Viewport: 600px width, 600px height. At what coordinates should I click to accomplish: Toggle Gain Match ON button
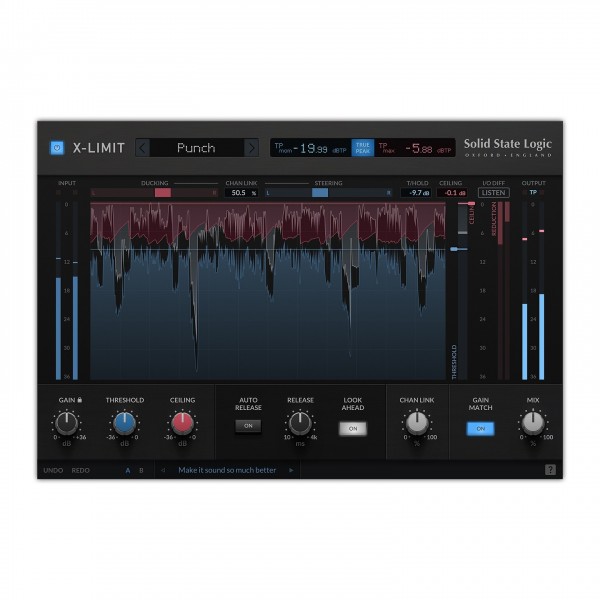click(481, 429)
